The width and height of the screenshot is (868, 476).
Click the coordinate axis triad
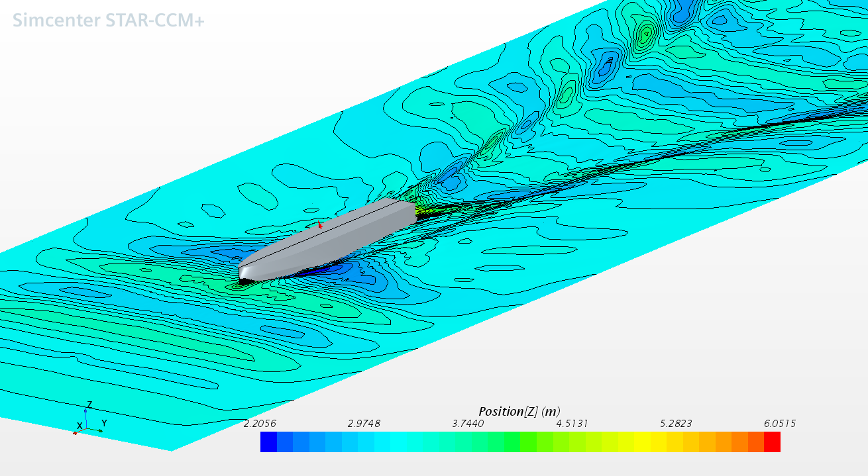[x=86, y=424]
